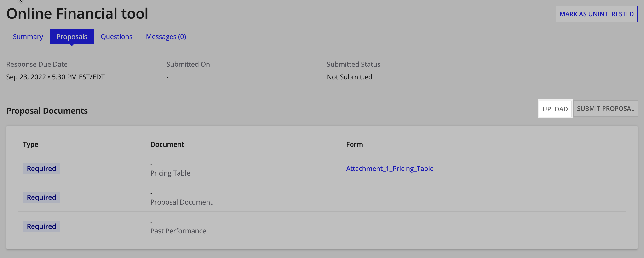Switch to the Summary tab
Viewport: 644px width, 258px height.
click(28, 36)
